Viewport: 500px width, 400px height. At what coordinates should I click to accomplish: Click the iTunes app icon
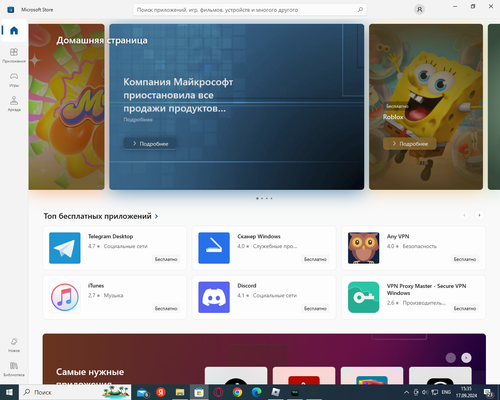tap(65, 297)
